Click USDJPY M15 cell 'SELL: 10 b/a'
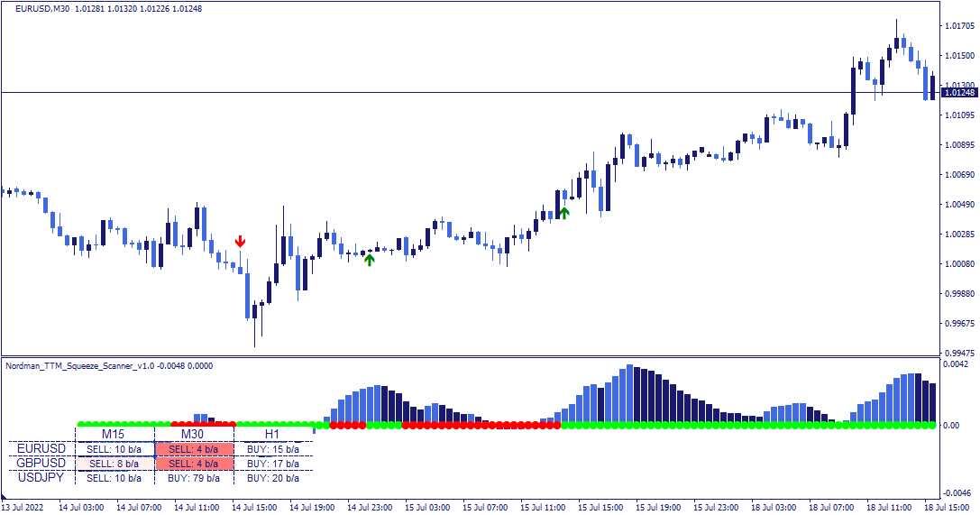 tap(114, 478)
